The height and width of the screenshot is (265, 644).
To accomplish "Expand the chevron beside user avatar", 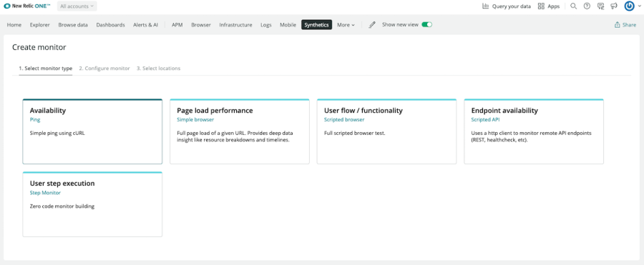I will pyautogui.click(x=639, y=6).
